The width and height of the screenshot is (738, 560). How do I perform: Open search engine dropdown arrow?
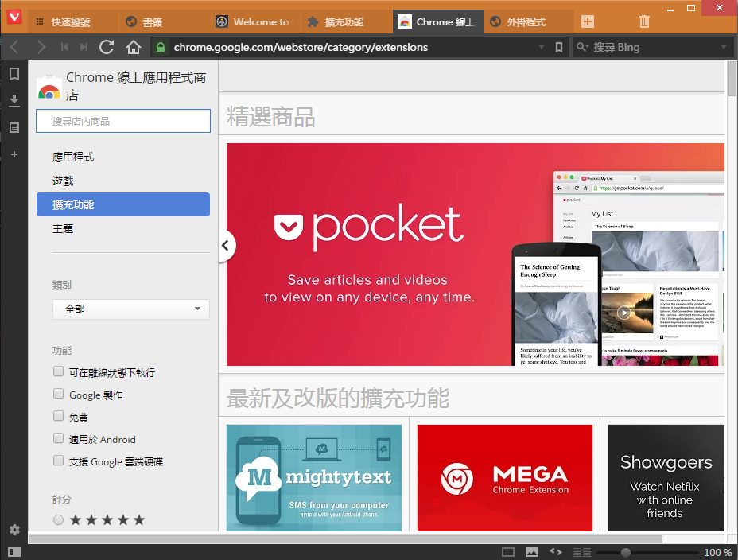(724, 47)
